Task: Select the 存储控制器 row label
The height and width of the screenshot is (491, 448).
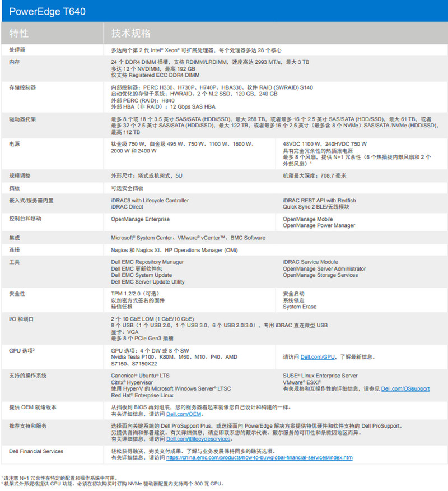Action: 22,87
